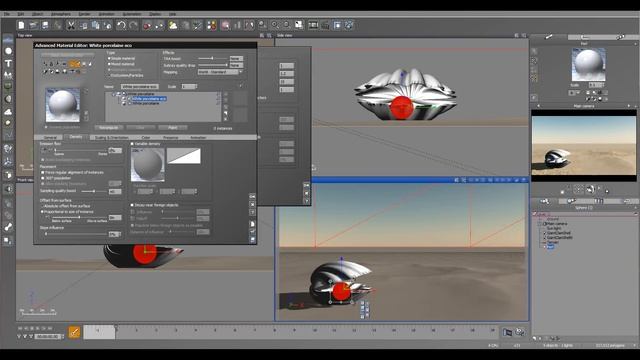The image size is (640, 360).
Task: Click the help question-mark icon in material editor
Action: [252, 212]
